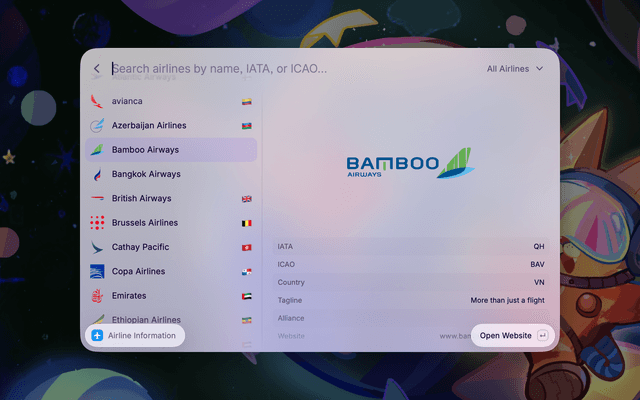Viewport: 640px width, 400px height.
Task: Click the Alliance detail row label
Action: [x=291, y=318]
